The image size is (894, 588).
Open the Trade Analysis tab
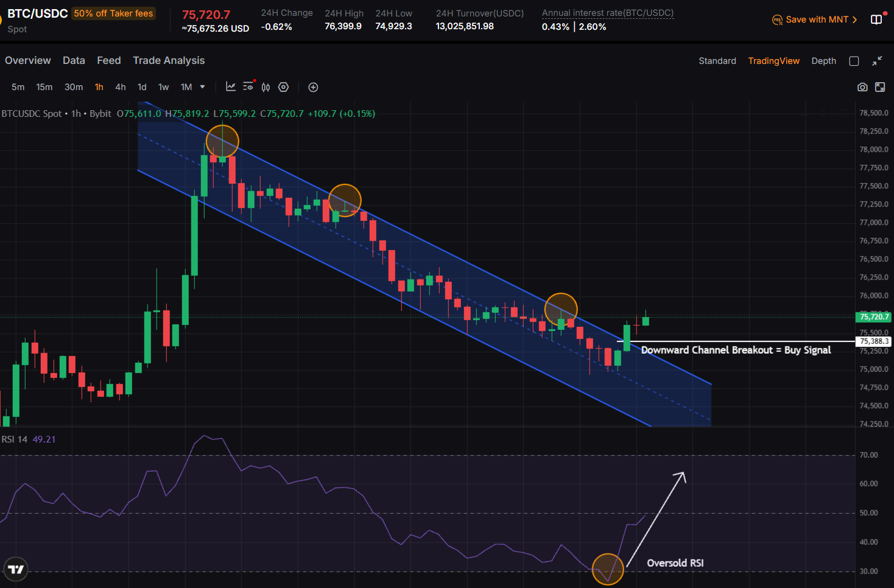tap(169, 60)
